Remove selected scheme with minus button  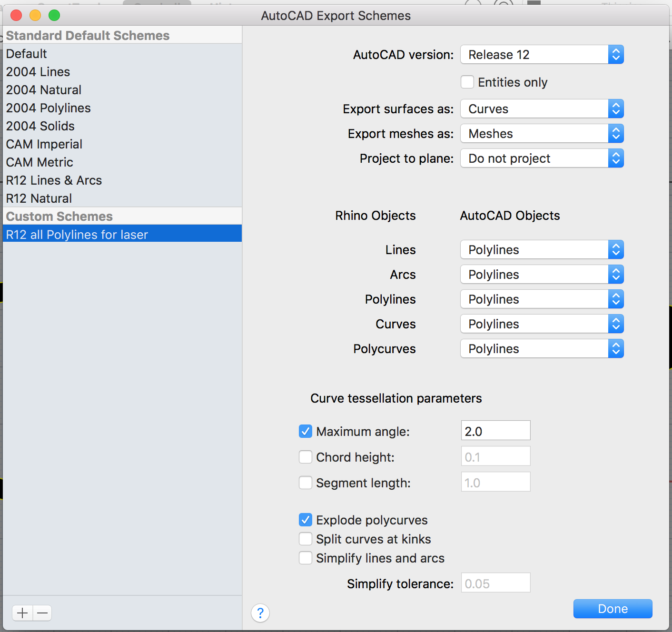pos(42,613)
